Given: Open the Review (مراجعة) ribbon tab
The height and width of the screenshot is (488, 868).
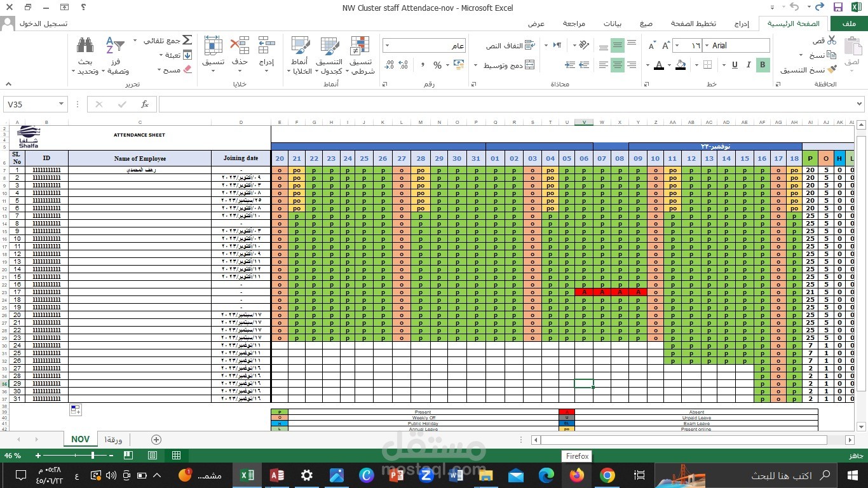Looking at the screenshot, I should pyautogui.click(x=574, y=24).
